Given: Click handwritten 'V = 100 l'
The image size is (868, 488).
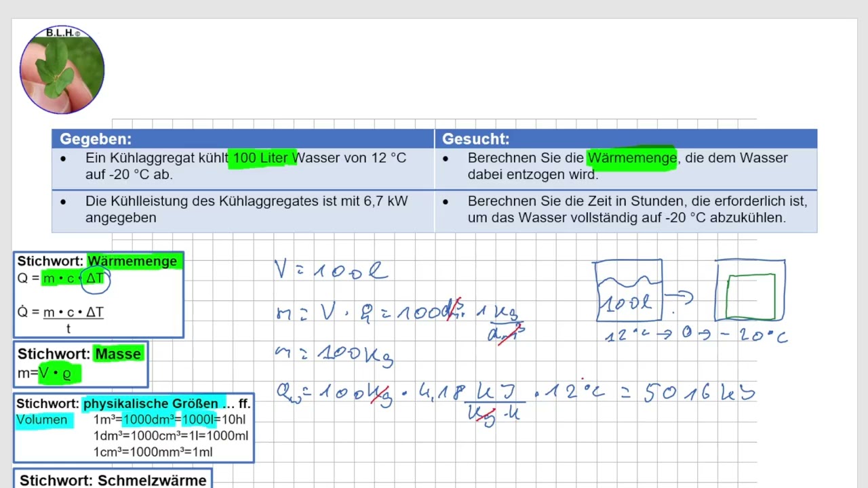Looking at the screenshot, I should point(331,271).
